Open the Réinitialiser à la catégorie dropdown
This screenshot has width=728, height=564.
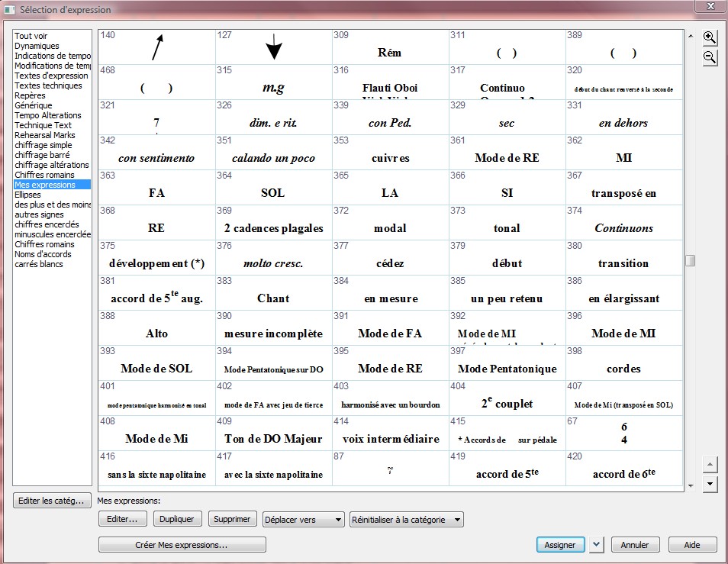(407, 520)
